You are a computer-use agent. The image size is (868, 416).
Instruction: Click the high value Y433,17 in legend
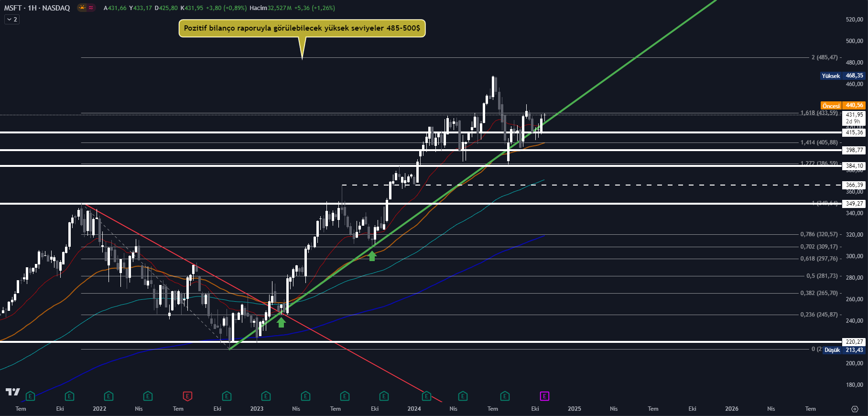point(141,8)
